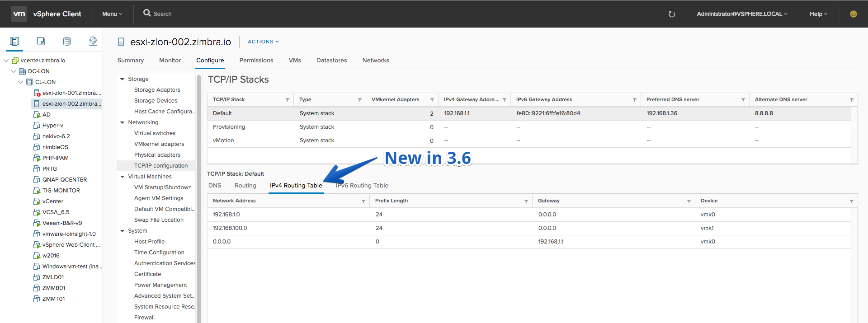The image size is (868, 323).
Task: Select the ZMLD01 VM
Action: [53, 277]
